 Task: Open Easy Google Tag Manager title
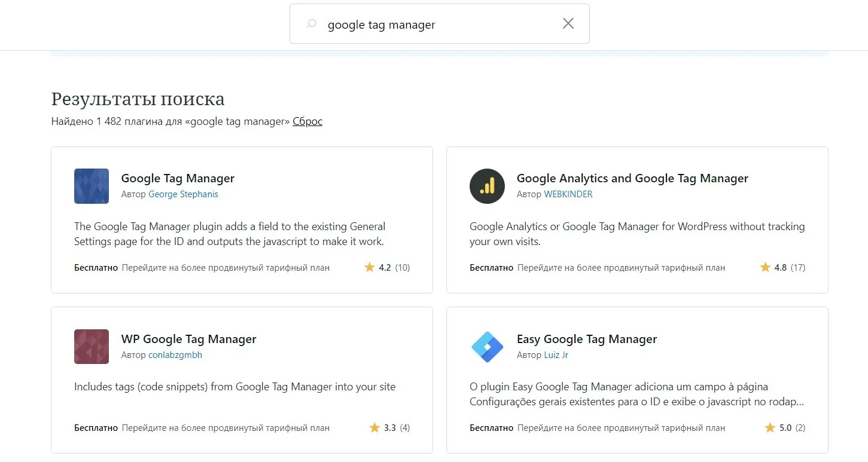tap(587, 339)
